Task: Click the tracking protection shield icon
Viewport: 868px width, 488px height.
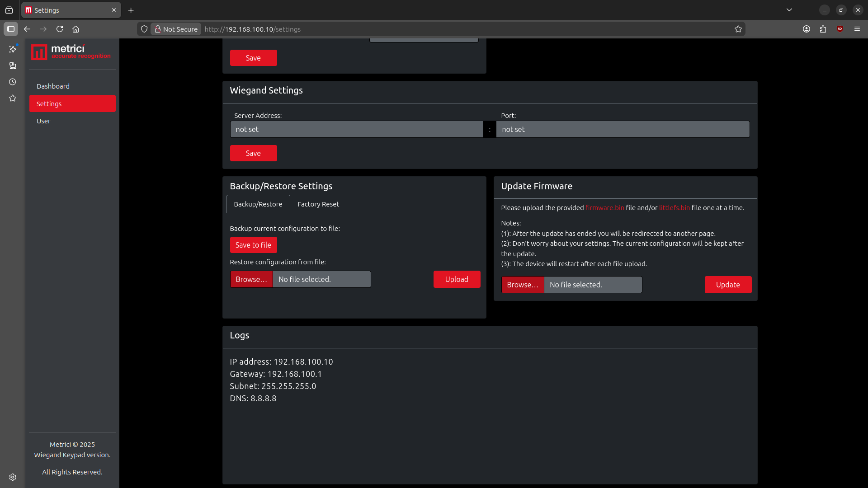Action: coord(144,29)
